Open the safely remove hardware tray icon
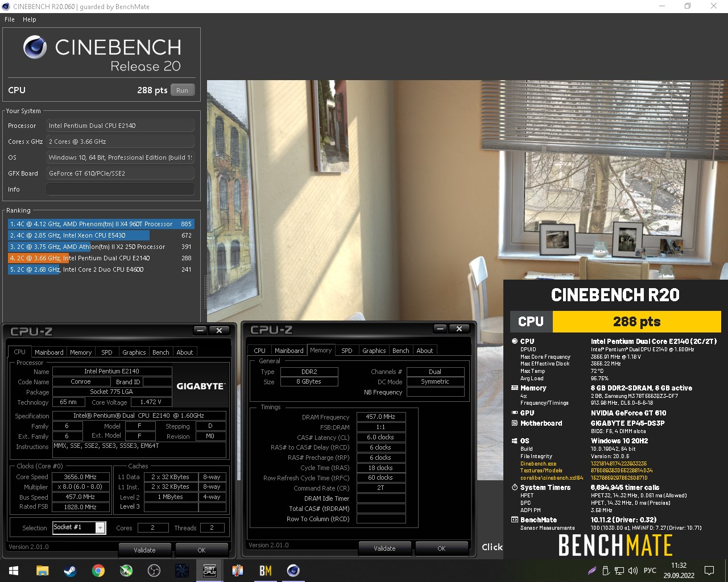Screen dimensions: 728x582 click(606, 571)
